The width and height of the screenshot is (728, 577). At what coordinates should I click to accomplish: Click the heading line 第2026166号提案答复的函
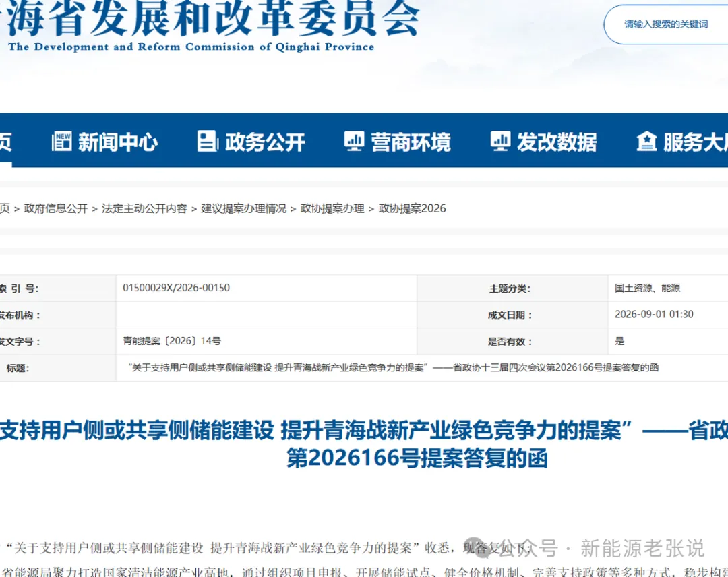tap(417, 458)
